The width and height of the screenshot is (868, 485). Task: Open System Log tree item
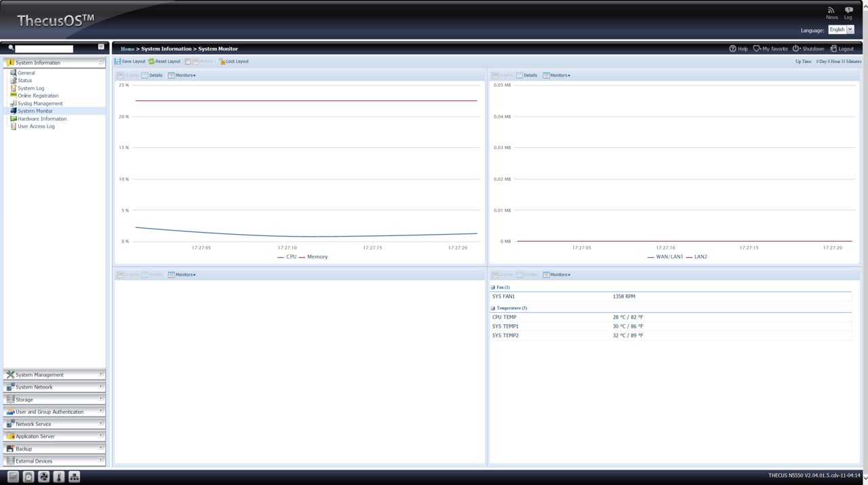31,88
